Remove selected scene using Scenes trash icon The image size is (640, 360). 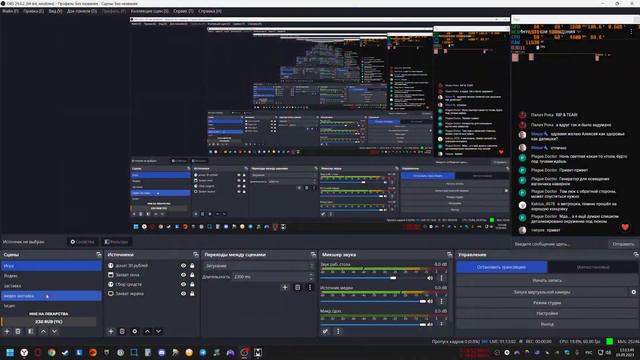click(18, 331)
